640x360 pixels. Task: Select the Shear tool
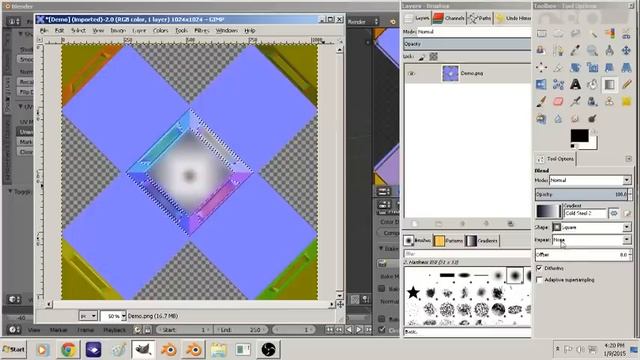tap(610, 67)
